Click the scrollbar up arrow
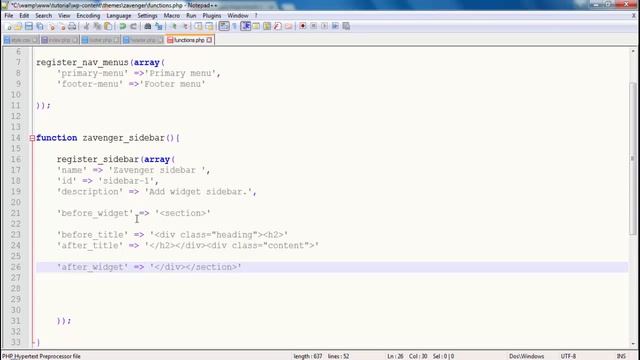The height and width of the screenshot is (360, 640). pyautogui.click(x=632, y=51)
